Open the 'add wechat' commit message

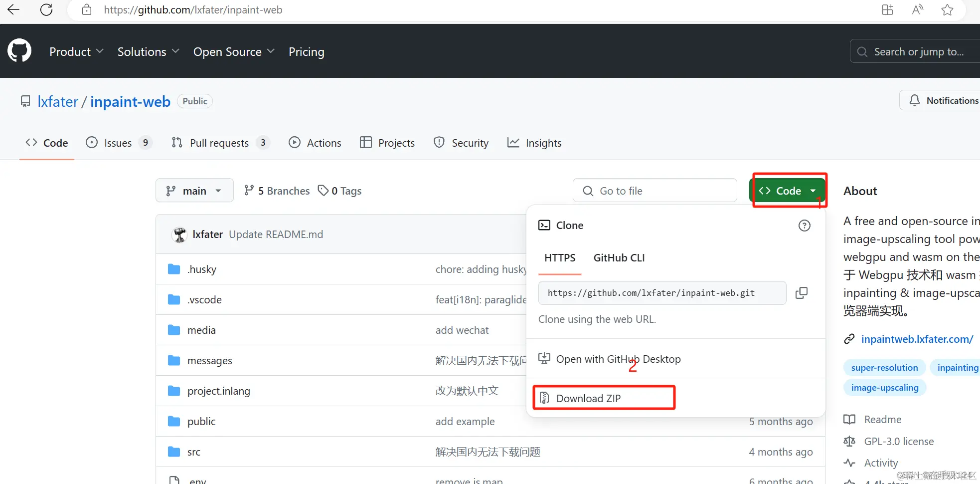coord(462,330)
